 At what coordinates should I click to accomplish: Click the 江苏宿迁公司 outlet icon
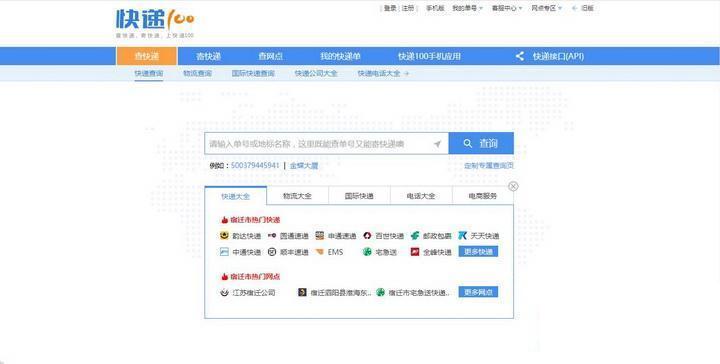tap(224, 292)
